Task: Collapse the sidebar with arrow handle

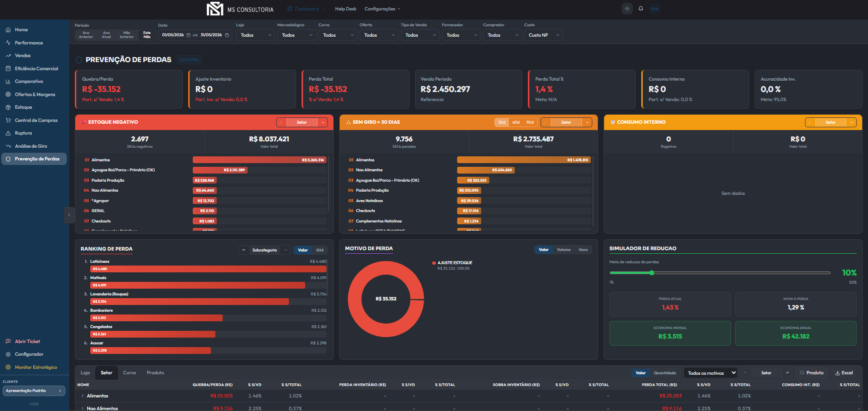Action: [69, 215]
